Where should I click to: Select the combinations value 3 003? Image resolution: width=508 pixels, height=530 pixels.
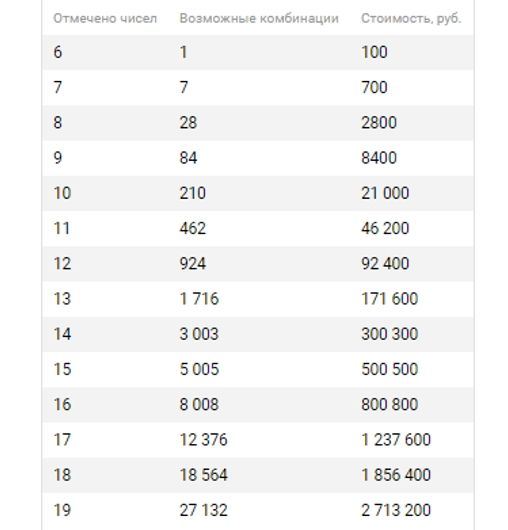pyautogui.click(x=199, y=334)
